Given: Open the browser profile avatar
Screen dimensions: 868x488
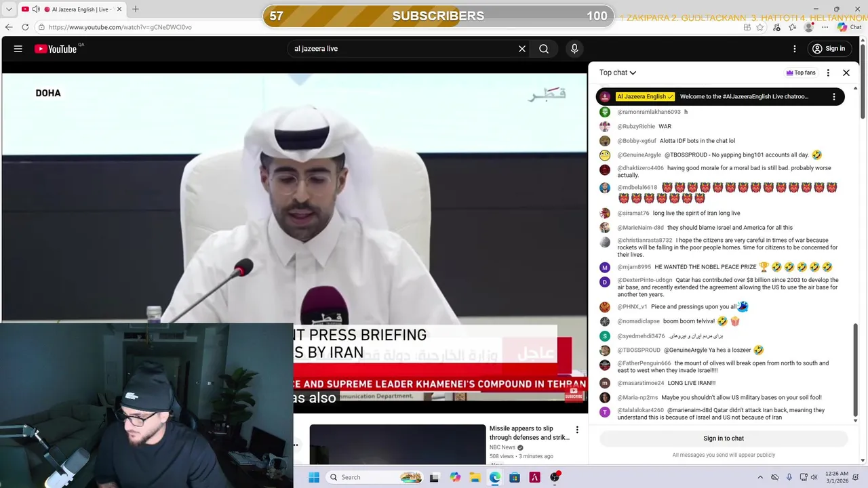Looking at the screenshot, I should 808,27.
